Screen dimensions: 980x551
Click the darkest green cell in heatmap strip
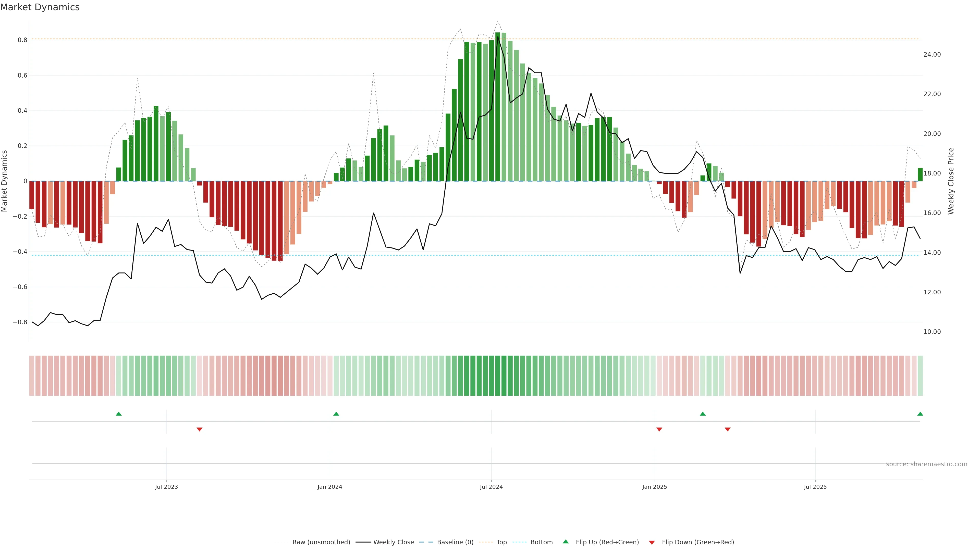[x=498, y=375]
